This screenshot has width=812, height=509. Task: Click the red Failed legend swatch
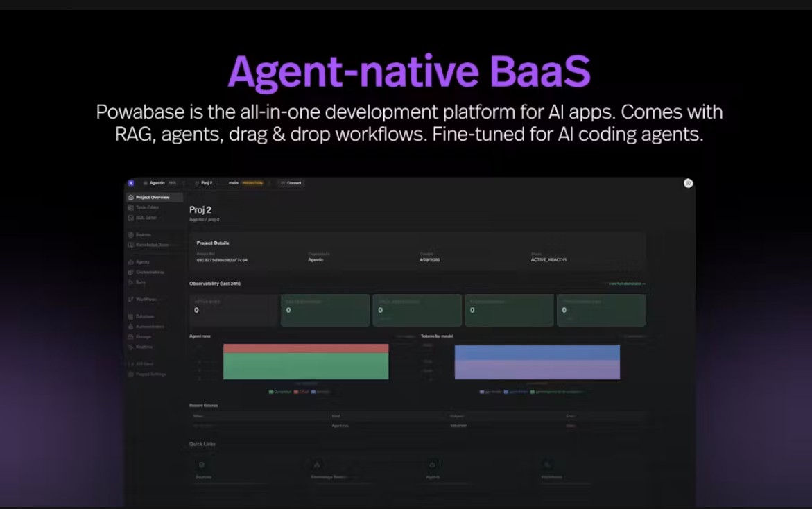coord(296,392)
